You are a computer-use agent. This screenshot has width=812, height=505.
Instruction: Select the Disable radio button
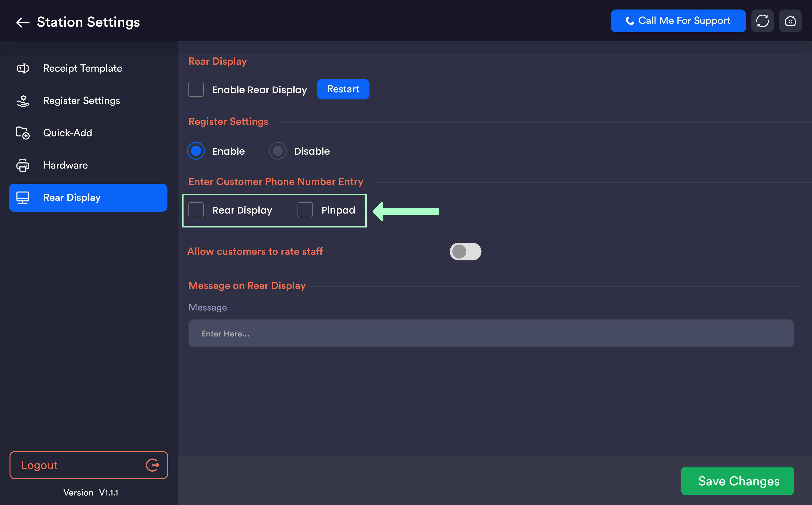(x=277, y=151)
